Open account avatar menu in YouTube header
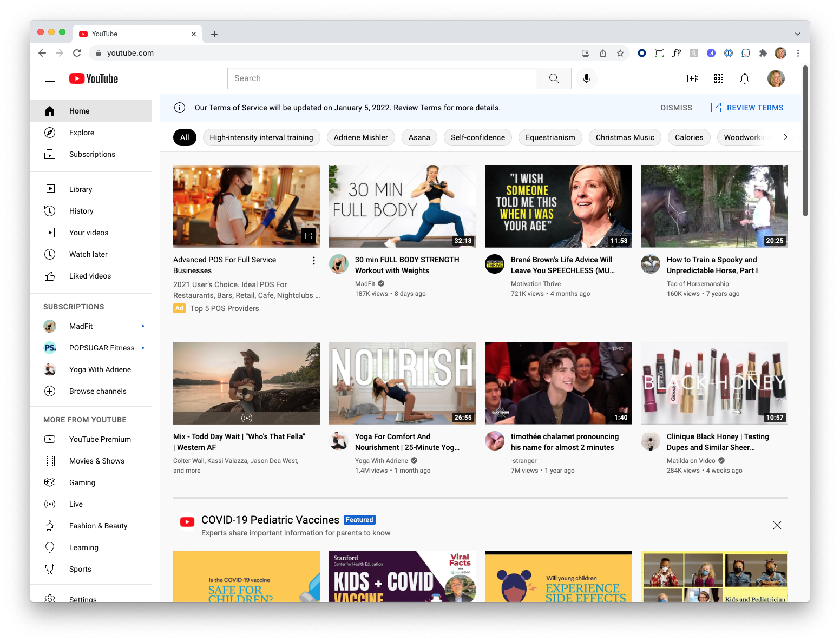The height and width of the screenshot is (642, 840). pos(776,78)
